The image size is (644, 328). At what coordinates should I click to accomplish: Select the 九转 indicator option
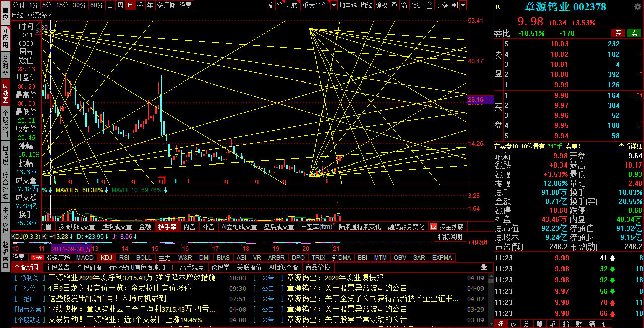[x=292, y=5]
